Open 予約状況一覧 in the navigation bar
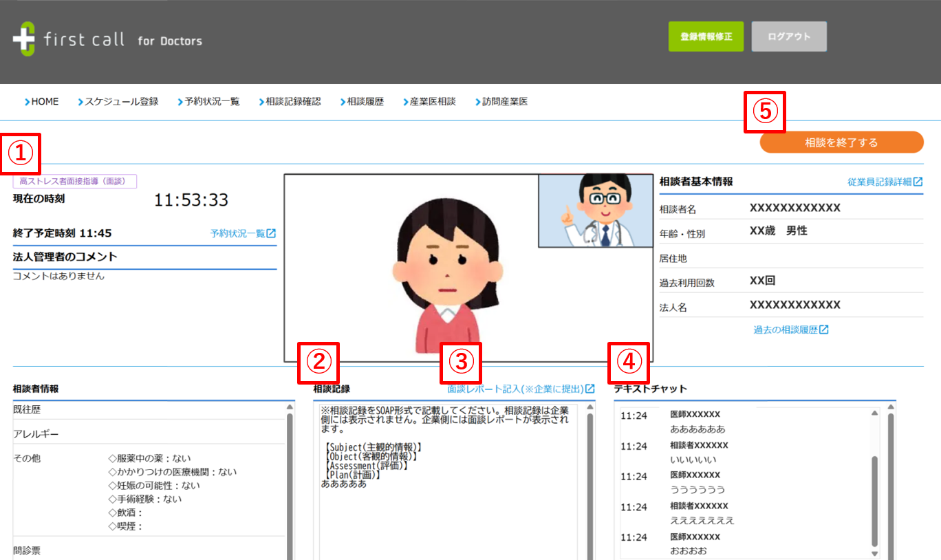 pos(209,102)
